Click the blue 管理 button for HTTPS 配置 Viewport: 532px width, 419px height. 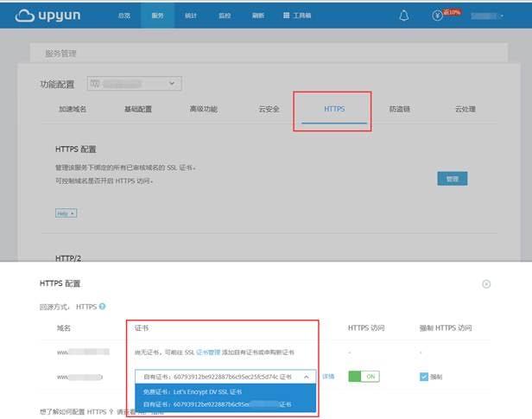453,179
